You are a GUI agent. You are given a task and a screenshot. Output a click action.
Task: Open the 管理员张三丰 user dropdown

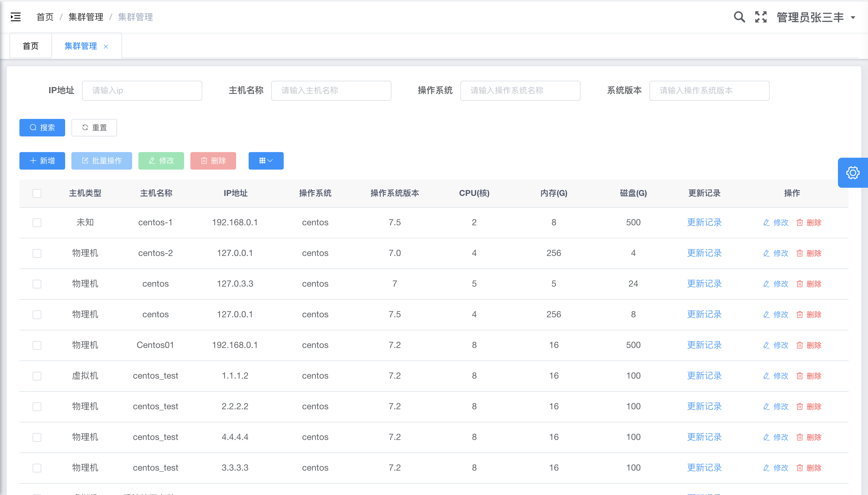click(816, 17)
